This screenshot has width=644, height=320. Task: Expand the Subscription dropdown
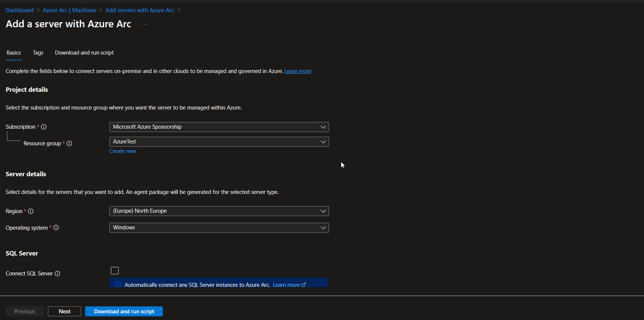[x=219, y=127]
